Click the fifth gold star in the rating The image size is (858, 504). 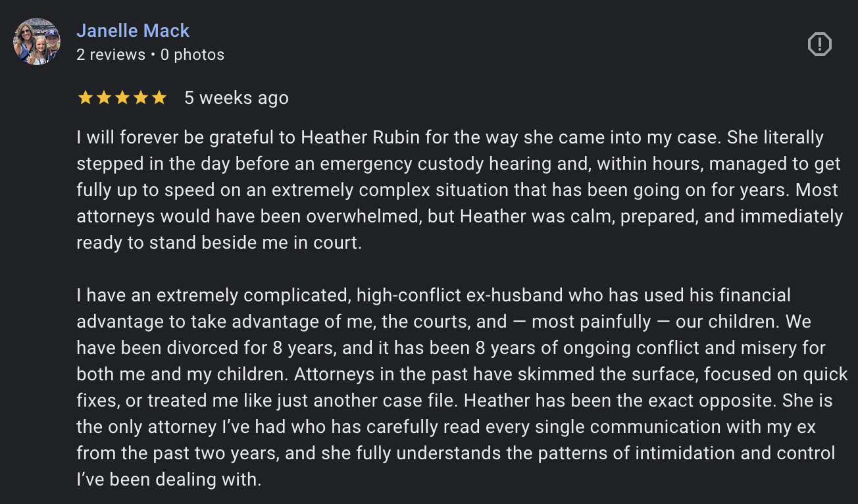coord(159,98)
